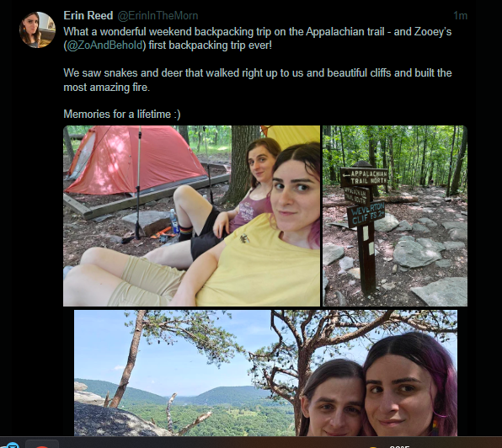Screen dimensions: 502x448
Task: Open the cliff overlook selfie photo
Action: click(265, 373)
